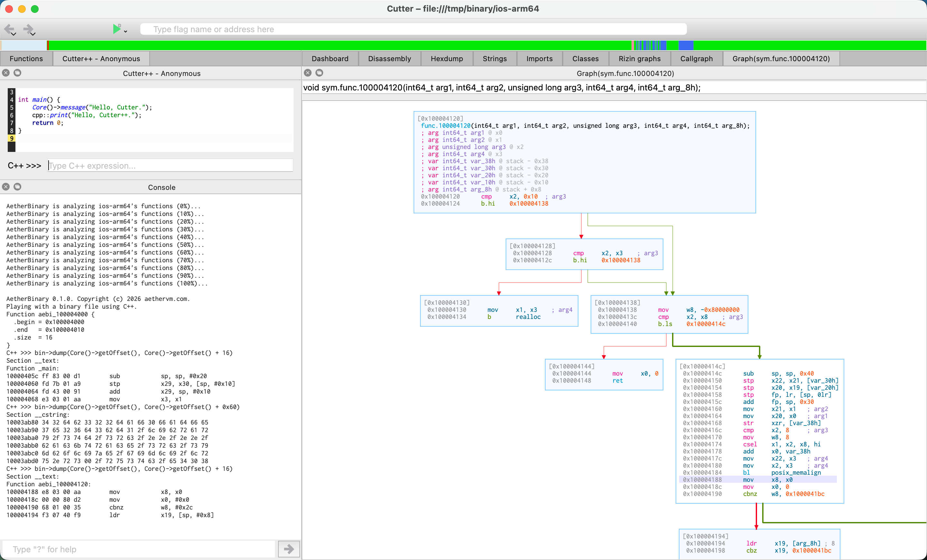Go back to the previous address
Viewport: 927px width, 560px height.
[9, 29]
